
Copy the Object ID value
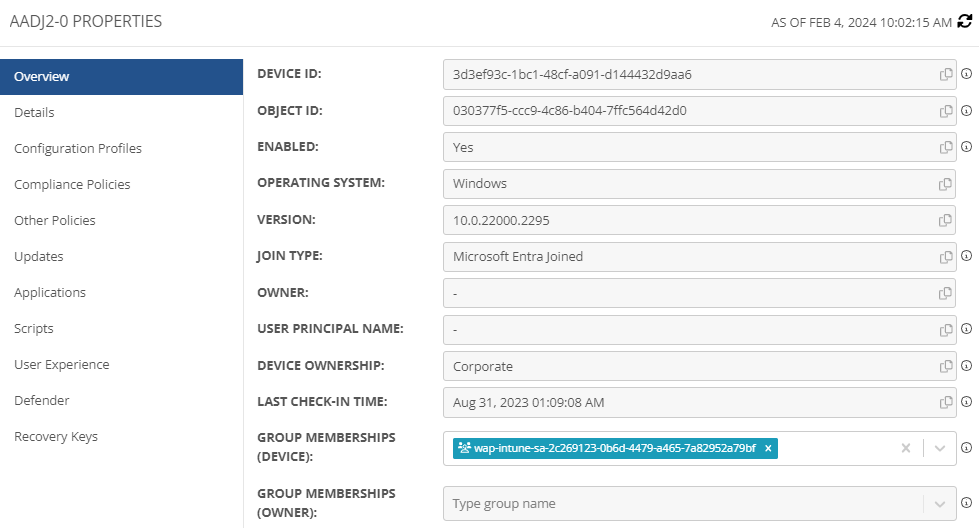(946, 111)
